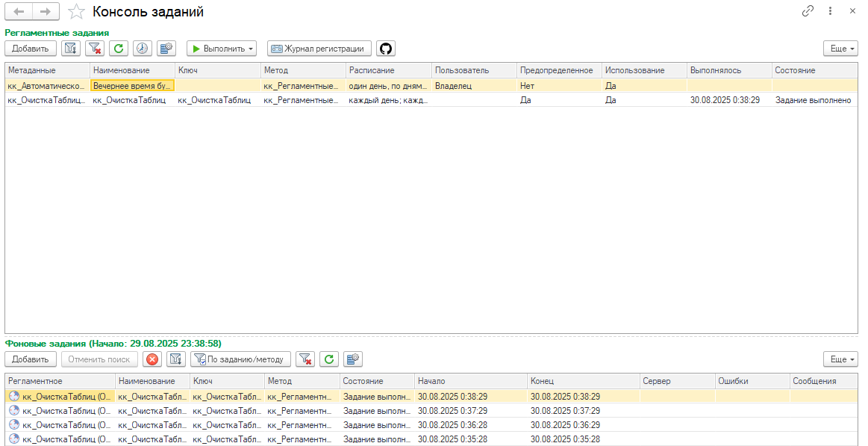
Task: Open the schedule clock icon
Action: point(142,49)
